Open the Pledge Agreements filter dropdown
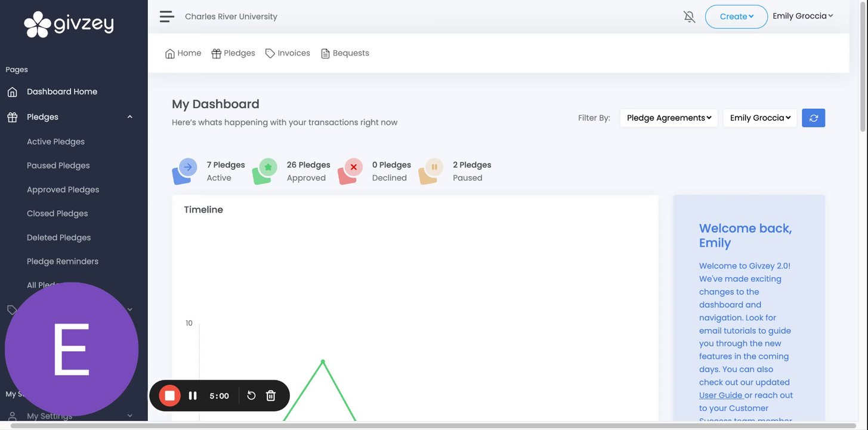 [x=669, y=118]
